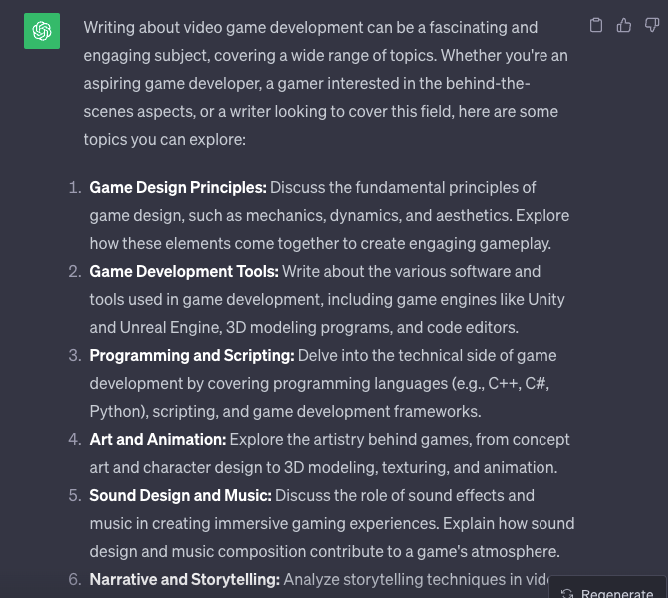668x598 pixels.
Task: Click the line starting 'Writing about video game development'
Action: [311, 27]
